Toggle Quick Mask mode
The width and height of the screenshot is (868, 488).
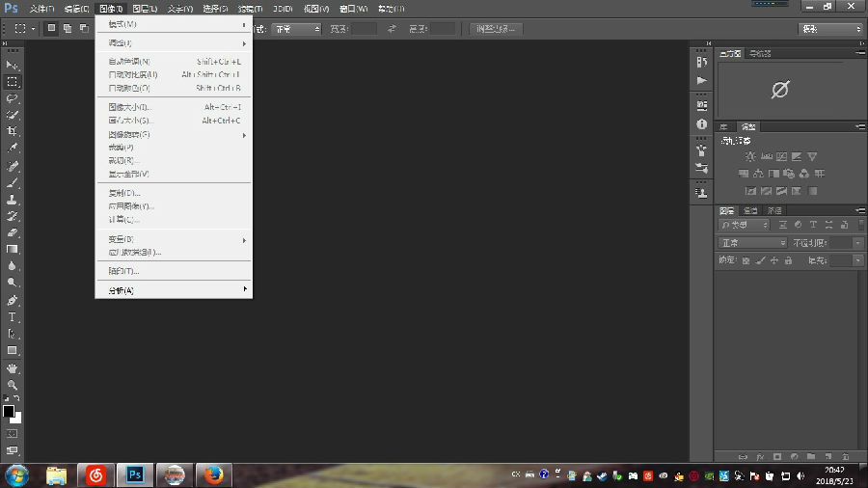(x=13, y=434)
